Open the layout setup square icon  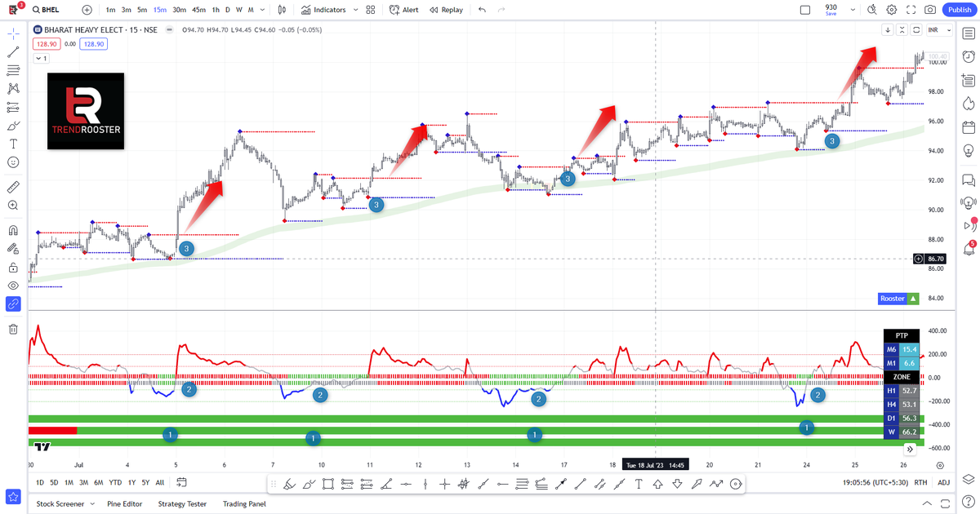tap(805, 10)
